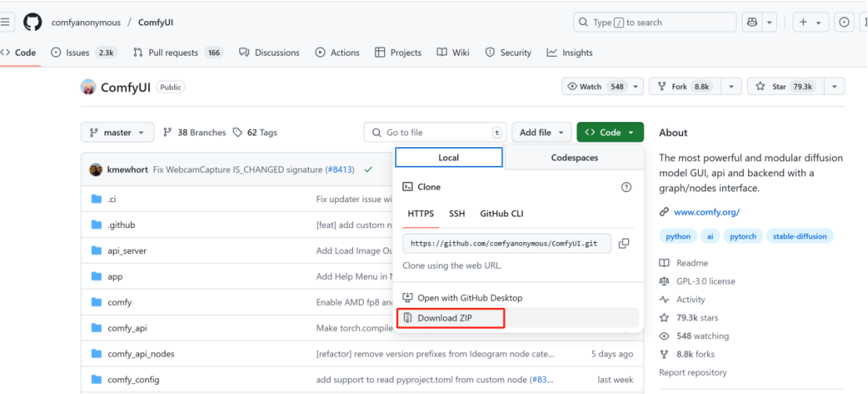Filter by the pytorch topic tag
This screenshot has width=868, height=394.
[x=743, y=237]
